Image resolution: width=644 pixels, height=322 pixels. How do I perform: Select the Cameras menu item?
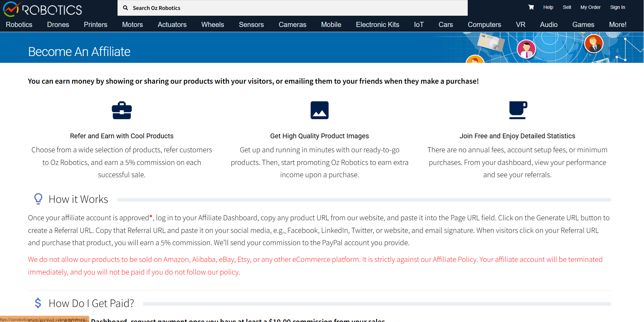tap(292, 25)
